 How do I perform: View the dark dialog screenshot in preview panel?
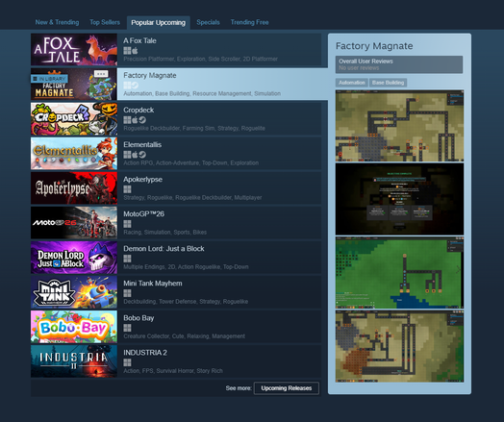pos(399,199)
